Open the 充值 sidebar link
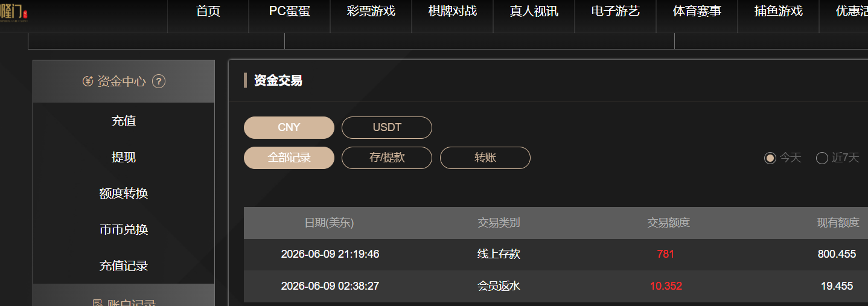Screen dimensions: 868x306 [124, 121]
